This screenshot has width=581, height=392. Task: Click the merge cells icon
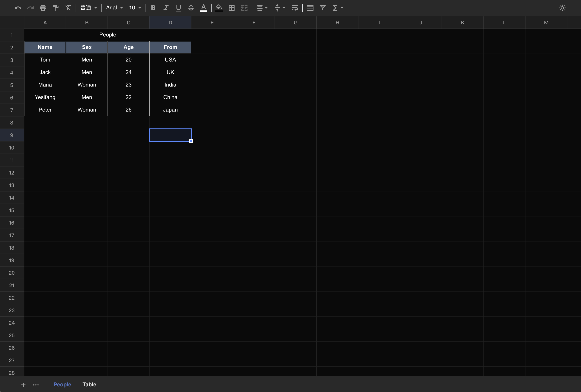tap(244, 8)
